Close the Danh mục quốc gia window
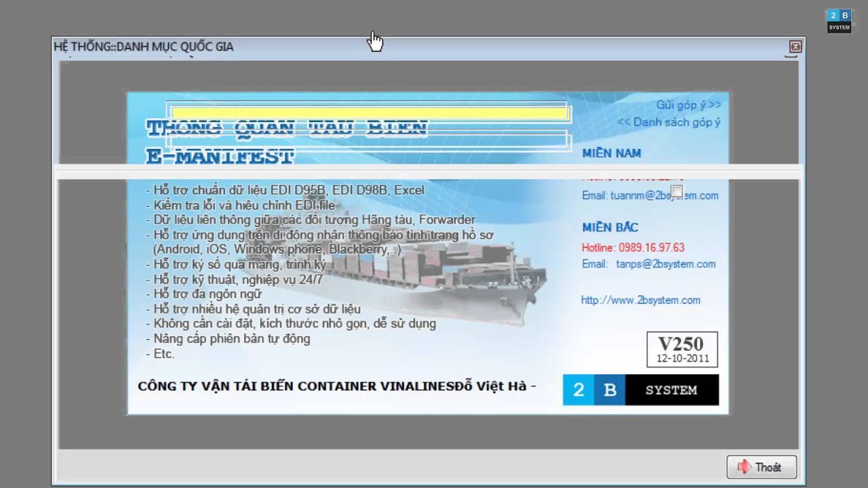Image resolution: width=868 pixels, height=488 pixels. 795,46
